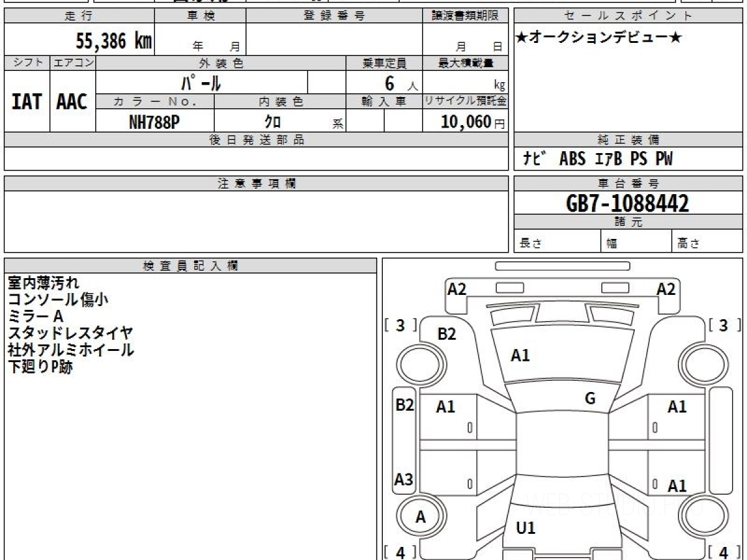Select the ミラーA inspector note
This screenshot has width=747, height=560.
(35, 317)
